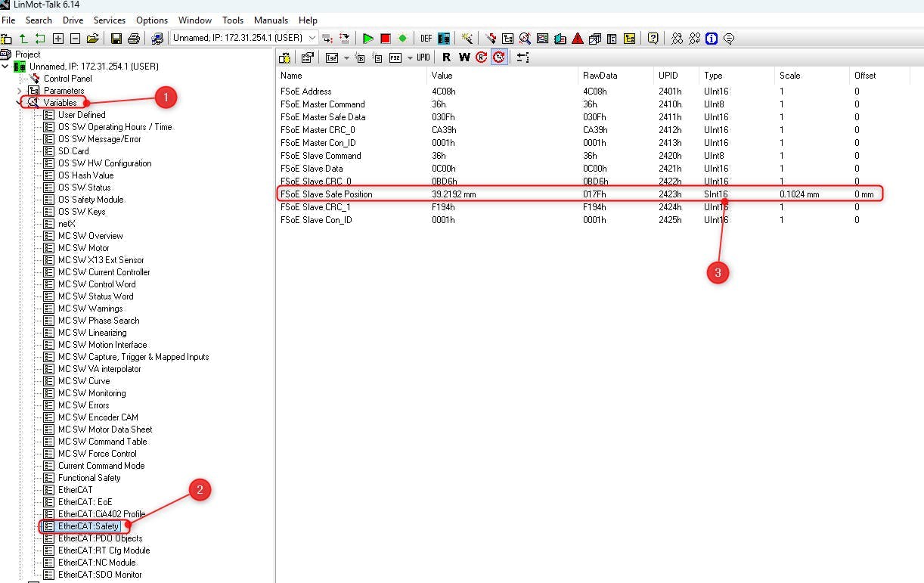This screenshot has height=583, width=924.
Task: Collapse the Variables tree node
Action: 20,103
